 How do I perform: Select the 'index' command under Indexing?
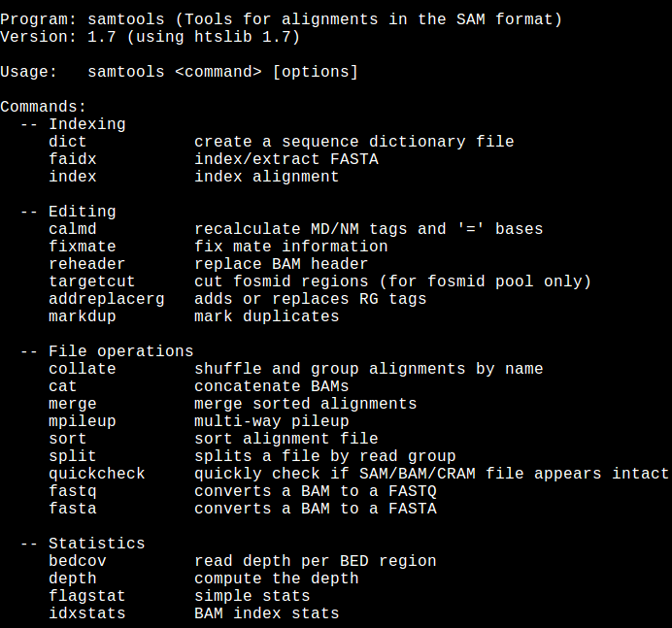73,177
